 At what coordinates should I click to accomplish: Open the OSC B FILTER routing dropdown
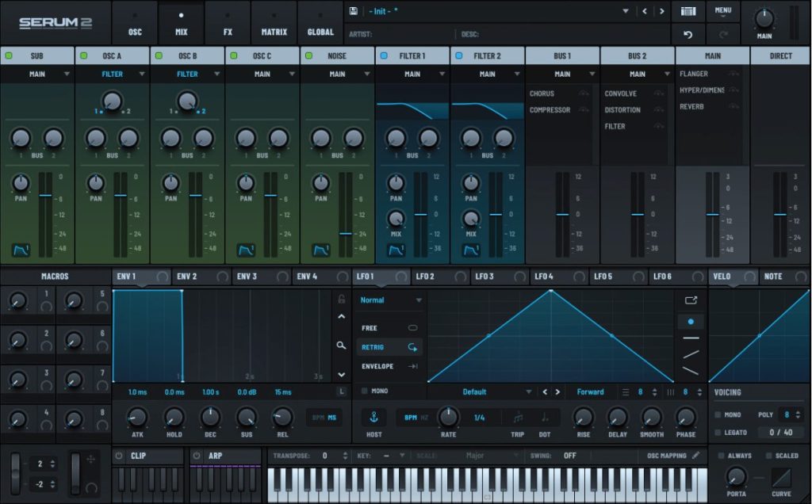click(x=187, y=74)
